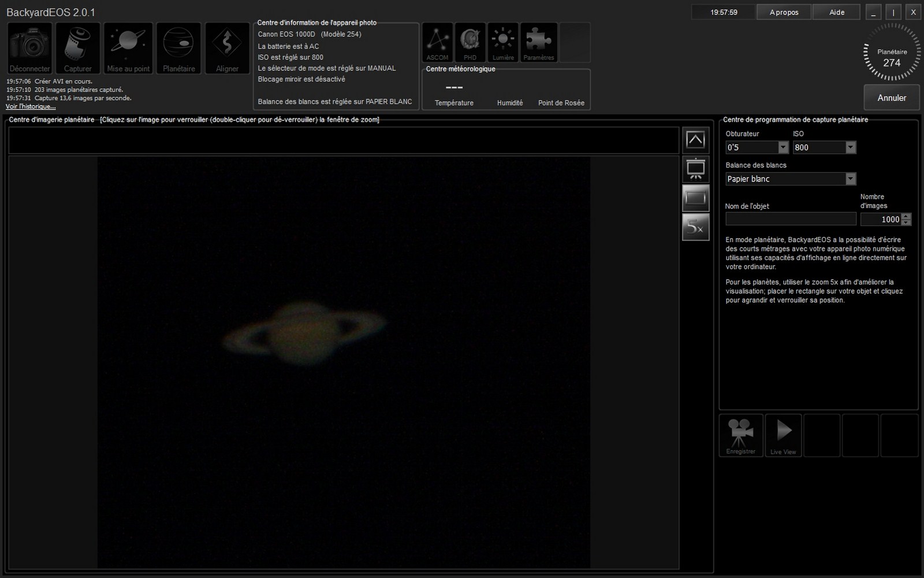Open the Aide menu
This screenshot has width=924, height=578.
pyautogui.click(x=836, y=12)
